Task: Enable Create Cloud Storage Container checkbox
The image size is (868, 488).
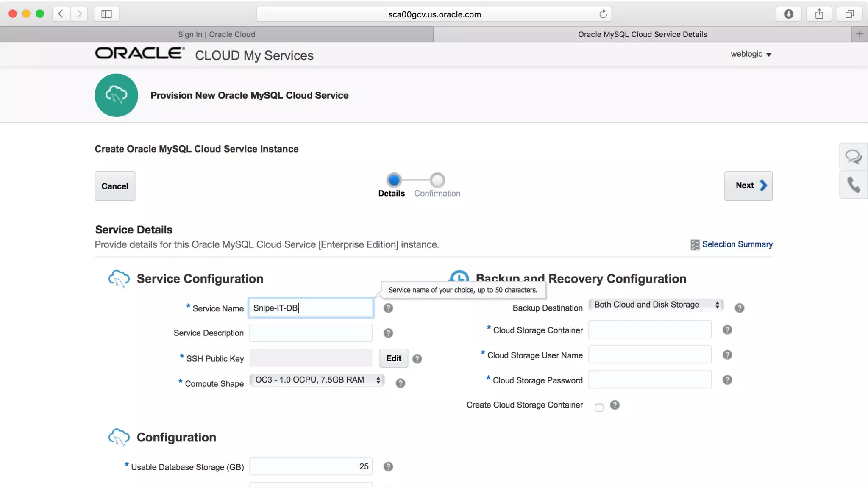Action: (599, 408)
